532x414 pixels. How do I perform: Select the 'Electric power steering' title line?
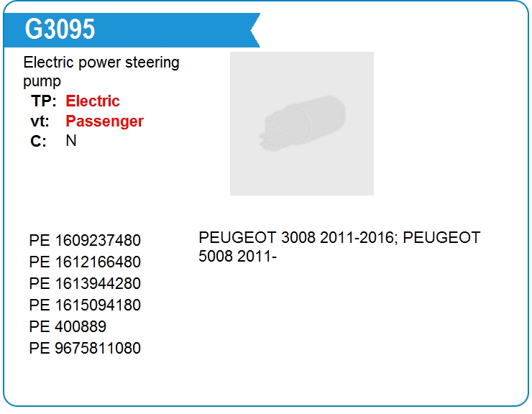tap(101, 63)
